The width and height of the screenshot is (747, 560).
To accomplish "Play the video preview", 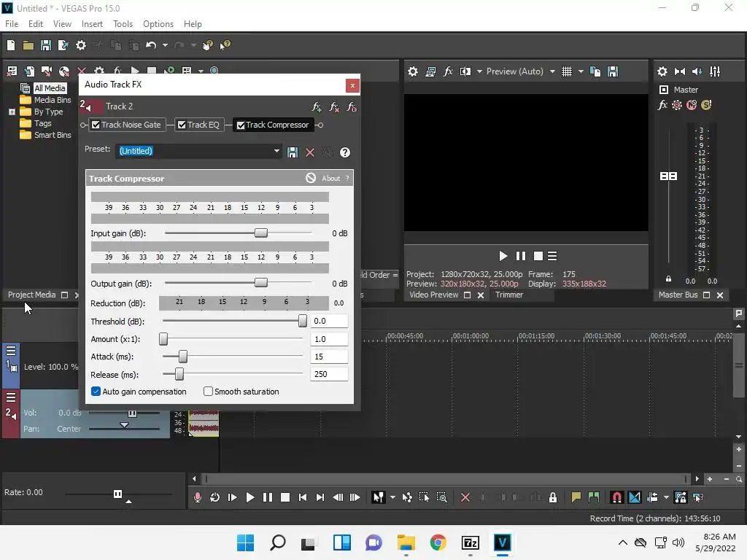I will [503, 256].
